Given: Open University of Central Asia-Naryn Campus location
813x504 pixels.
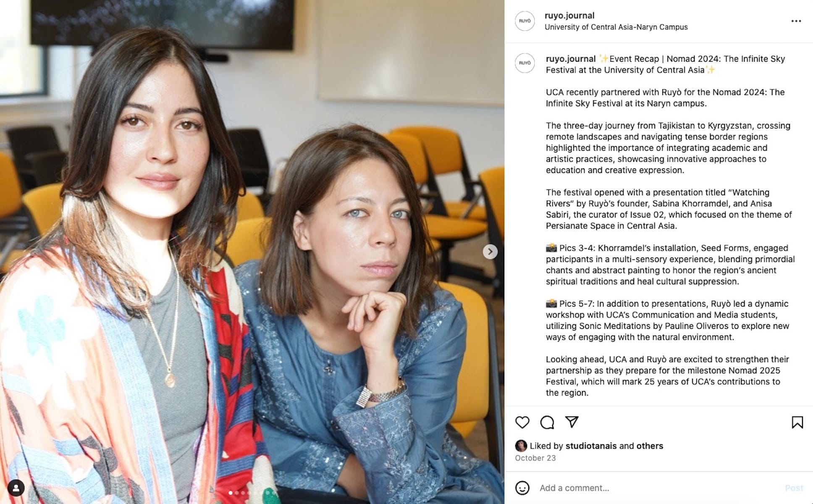Looking at the screenshot, I should tap(616, 27).
